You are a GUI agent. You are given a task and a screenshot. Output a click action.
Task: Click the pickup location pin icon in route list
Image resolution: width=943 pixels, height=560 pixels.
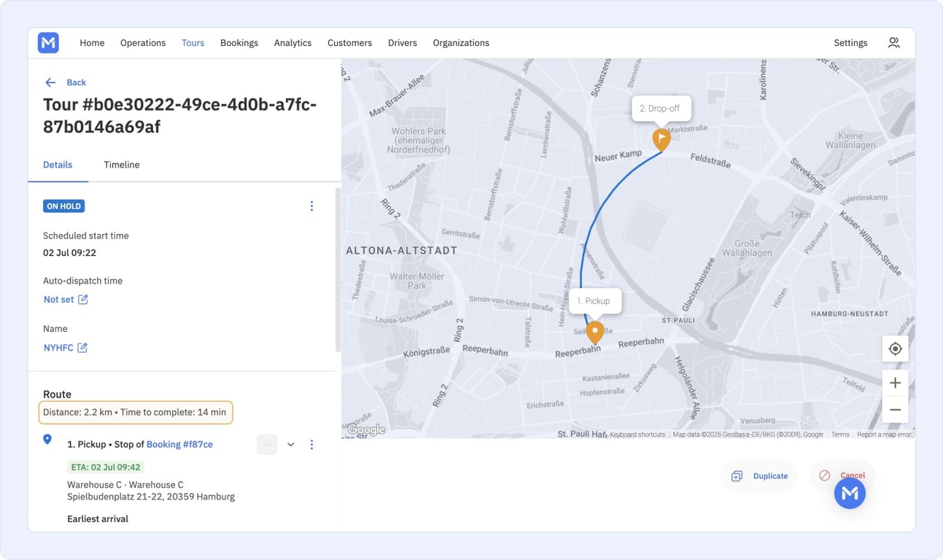(47, 439)
